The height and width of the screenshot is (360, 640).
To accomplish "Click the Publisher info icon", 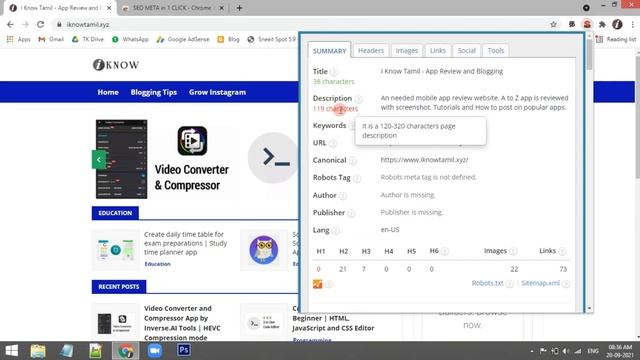I will (351, 213).
